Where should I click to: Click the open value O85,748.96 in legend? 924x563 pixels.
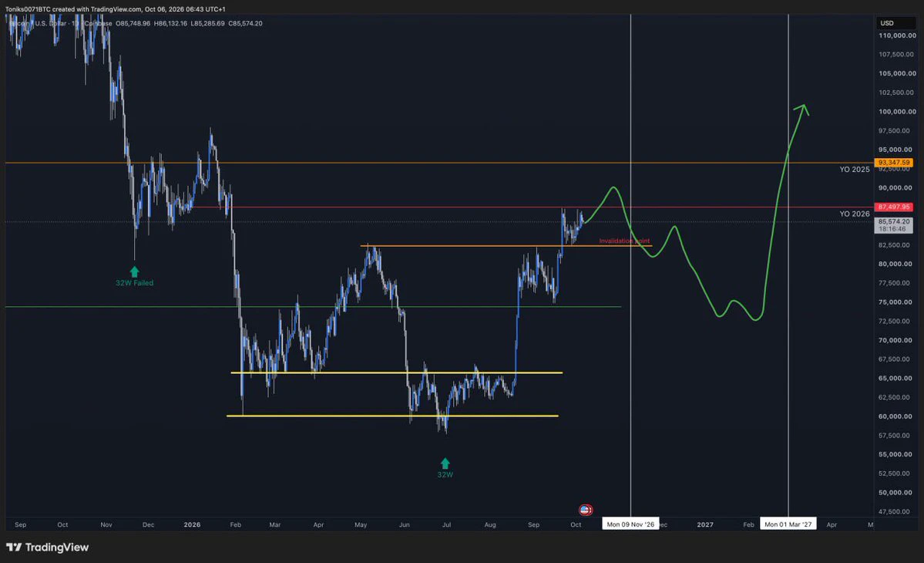133,24
